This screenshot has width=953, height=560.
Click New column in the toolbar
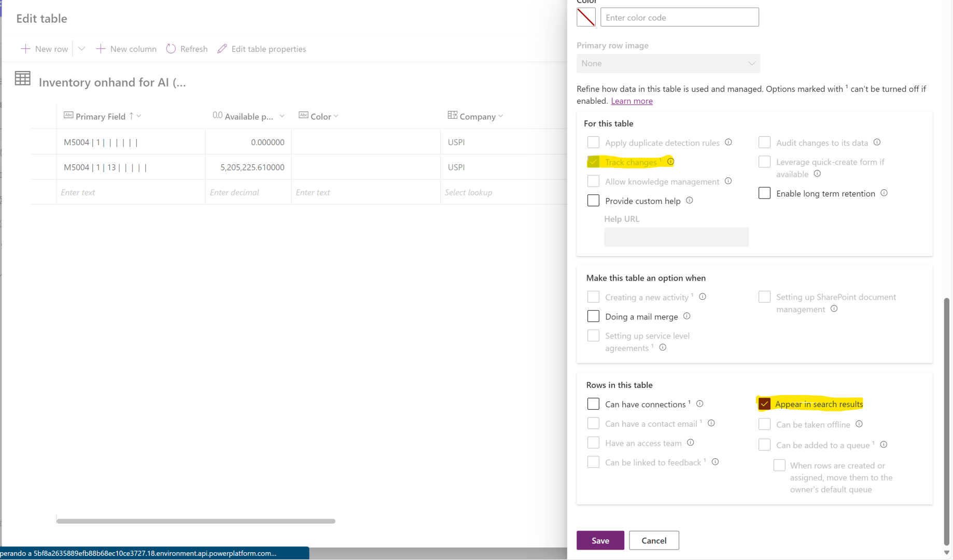pos(126,49)
